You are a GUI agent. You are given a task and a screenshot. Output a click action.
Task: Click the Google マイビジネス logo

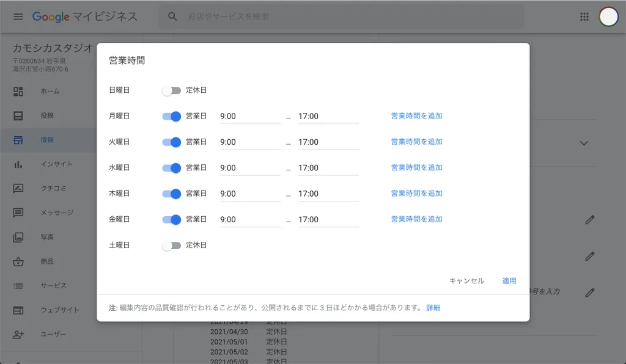[x=84, y=16]
